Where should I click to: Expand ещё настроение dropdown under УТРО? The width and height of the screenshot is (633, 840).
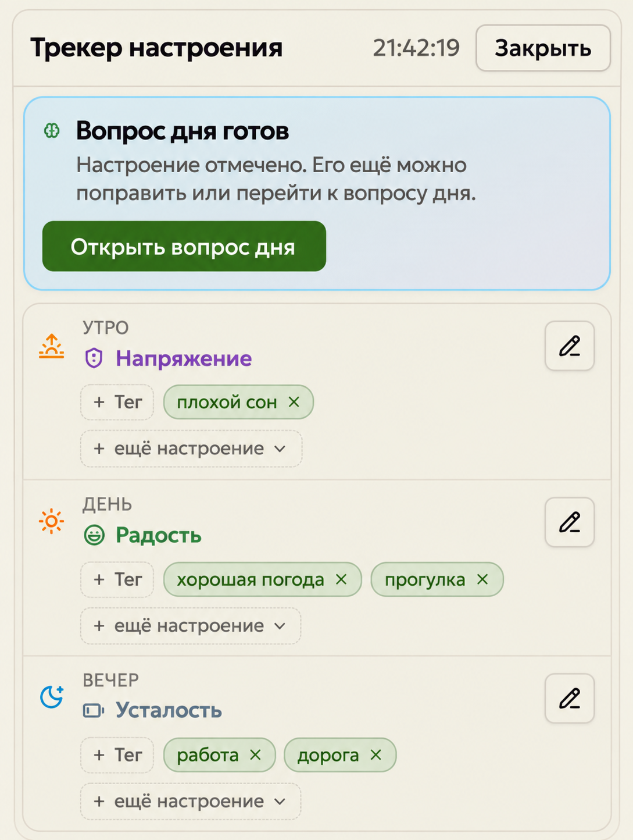coord(191,449)
